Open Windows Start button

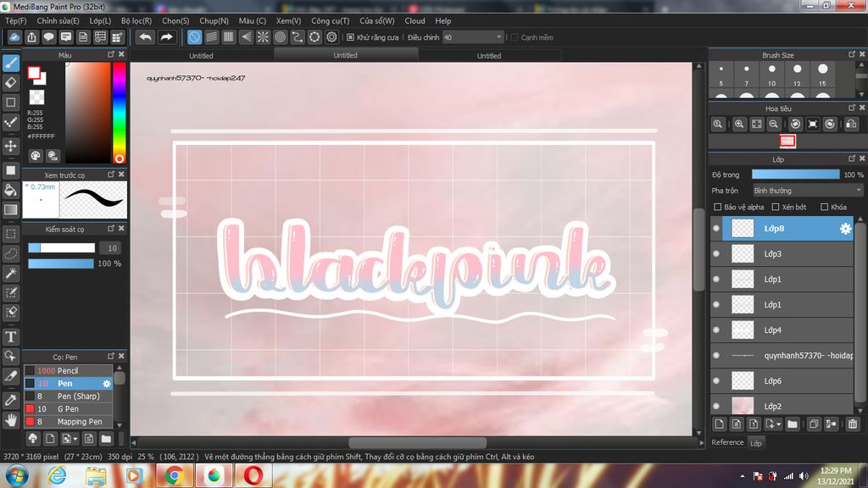17,476
